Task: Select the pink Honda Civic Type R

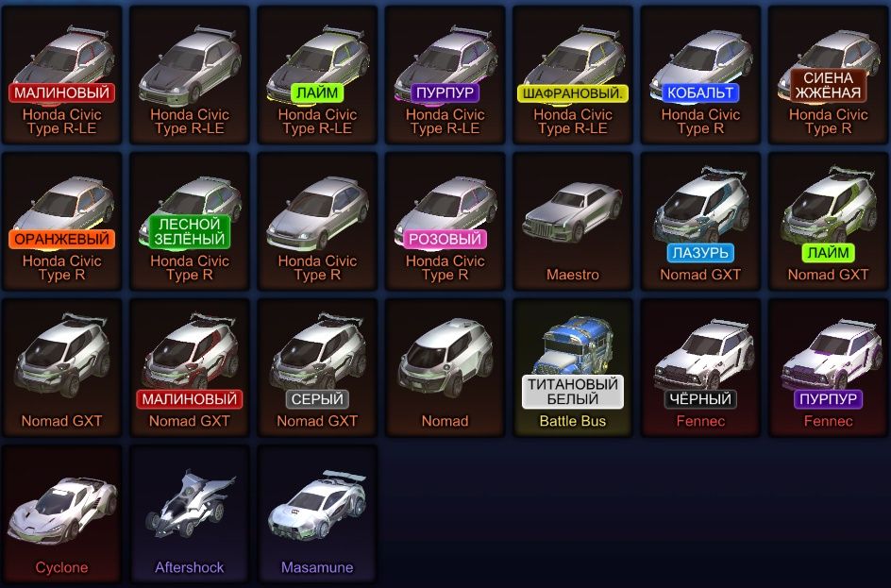Action: coord(445,222)
